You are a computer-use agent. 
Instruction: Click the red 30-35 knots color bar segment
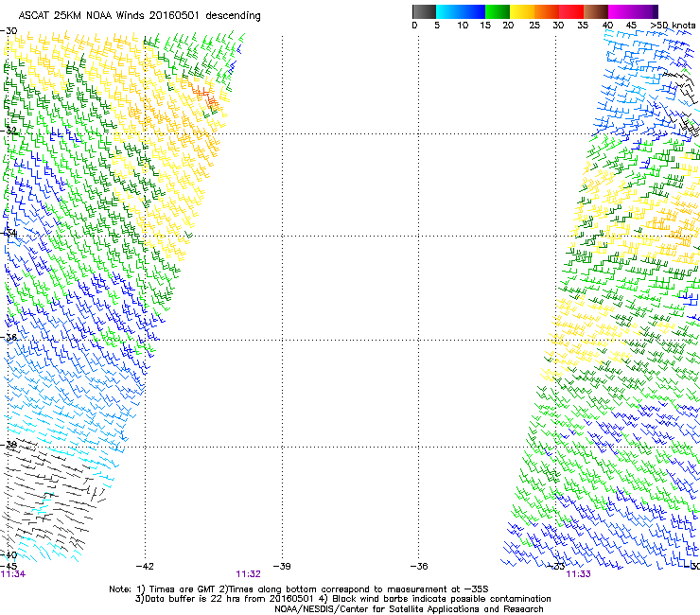pos(571,11)
